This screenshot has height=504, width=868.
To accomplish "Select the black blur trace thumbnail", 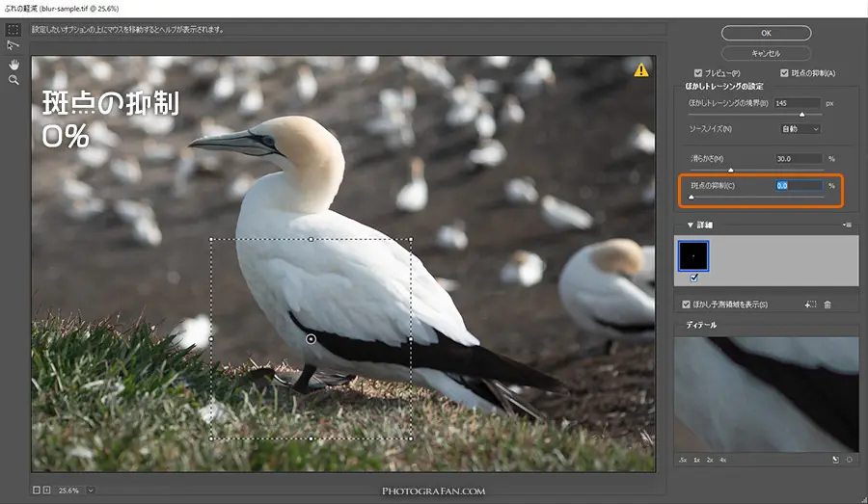I will point(693,255).
